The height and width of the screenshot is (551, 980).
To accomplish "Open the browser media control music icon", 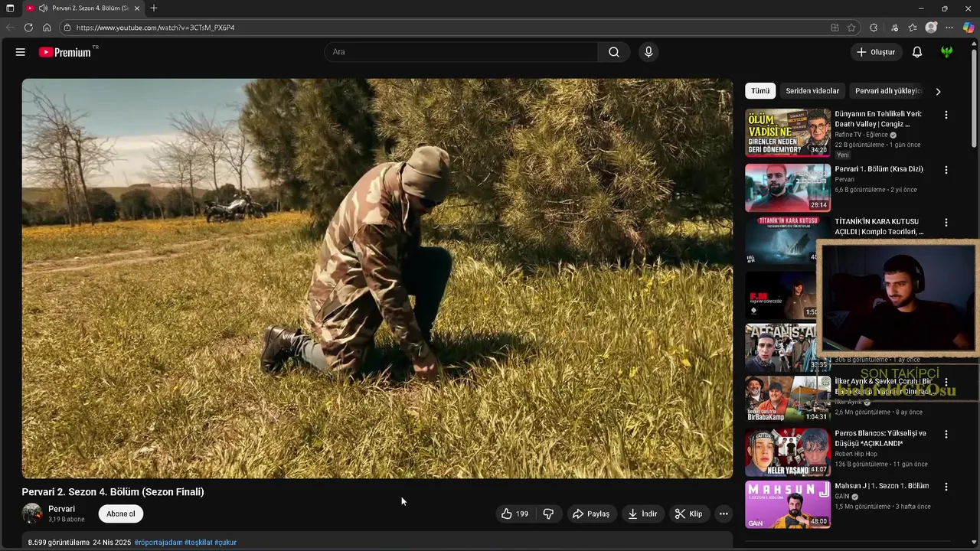I will (x=894, y=28).
